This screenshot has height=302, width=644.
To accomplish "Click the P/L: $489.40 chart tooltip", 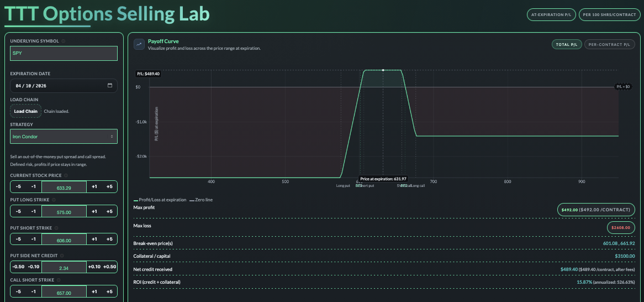I will click(148, 74).
